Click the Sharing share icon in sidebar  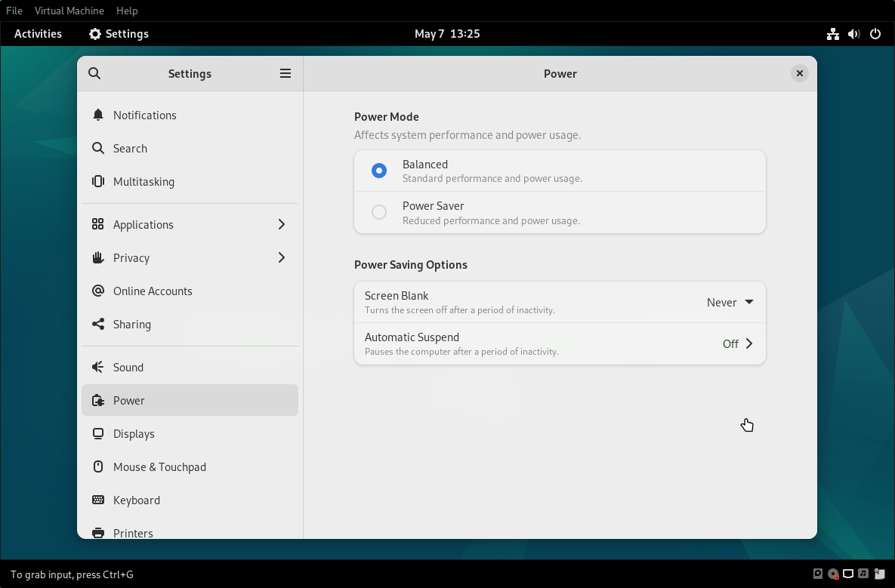pyautogui.click(x=98, y=324)
